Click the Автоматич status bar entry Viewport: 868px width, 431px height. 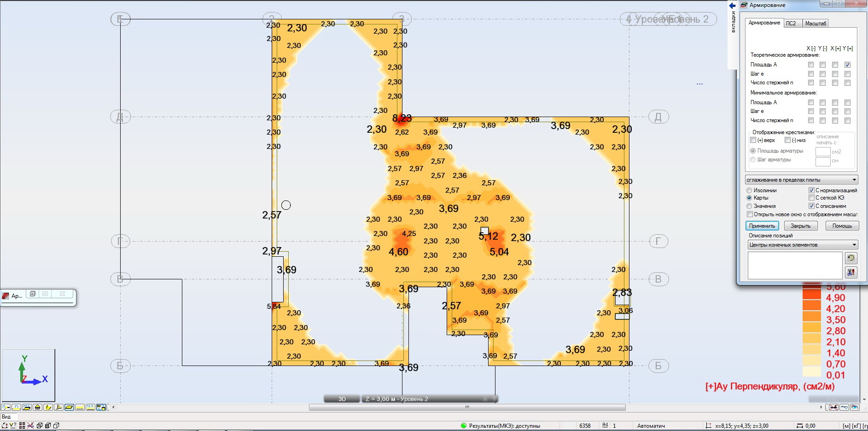(x=651, y=426)
